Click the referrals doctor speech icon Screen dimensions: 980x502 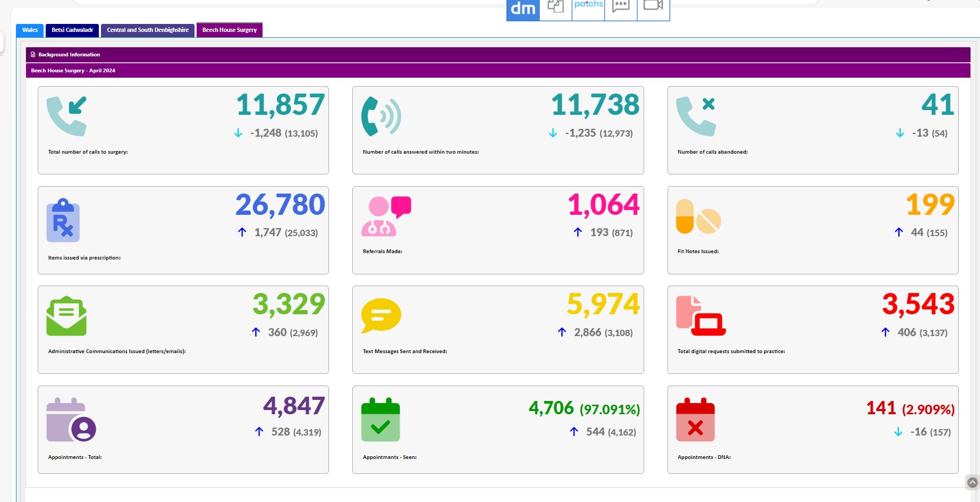(x=386, y=216)
